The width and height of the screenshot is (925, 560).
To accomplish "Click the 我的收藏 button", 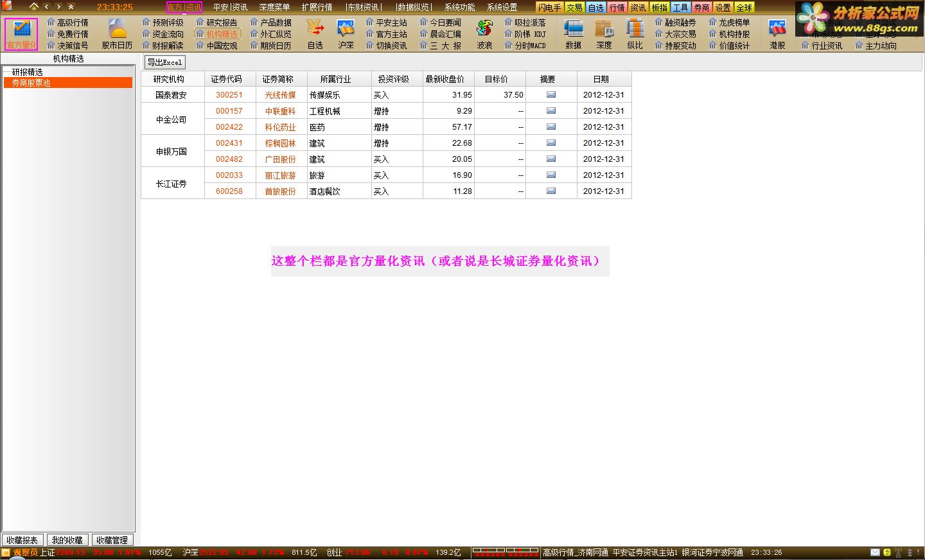I will [67, 540].
